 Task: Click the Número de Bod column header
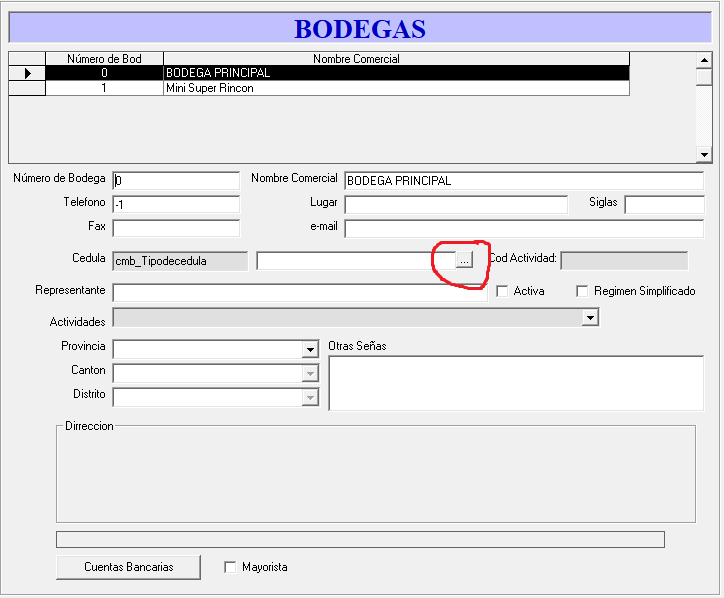click(x=104, y=59)
